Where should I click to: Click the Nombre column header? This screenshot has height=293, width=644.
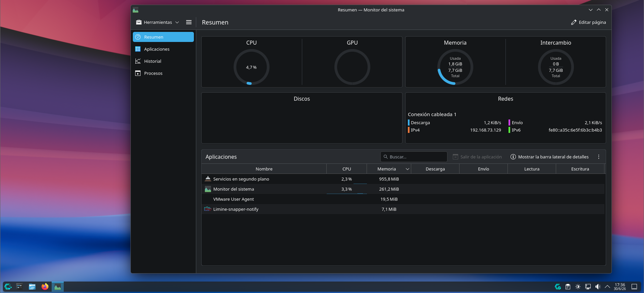[264, 169]
